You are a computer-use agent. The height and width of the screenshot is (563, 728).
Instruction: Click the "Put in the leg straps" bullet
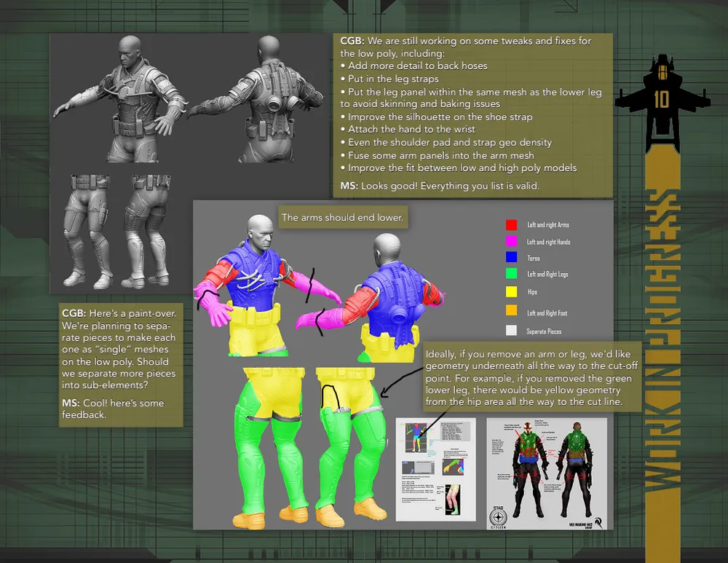(x=389, y=79)
